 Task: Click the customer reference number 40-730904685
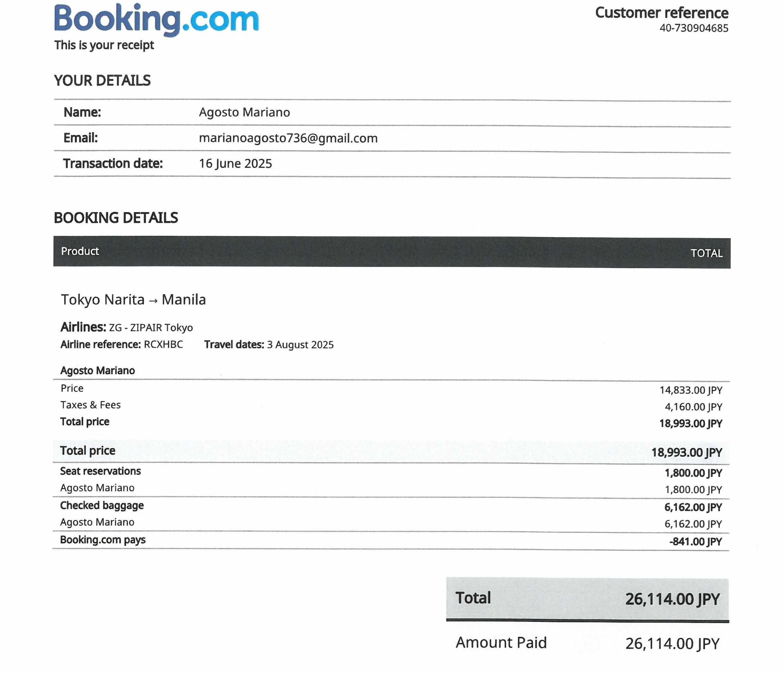point(694,28)
